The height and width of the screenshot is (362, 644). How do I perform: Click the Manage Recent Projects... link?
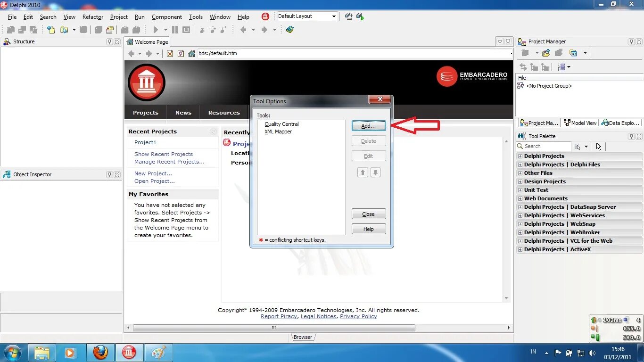click(x=169, y=162)
